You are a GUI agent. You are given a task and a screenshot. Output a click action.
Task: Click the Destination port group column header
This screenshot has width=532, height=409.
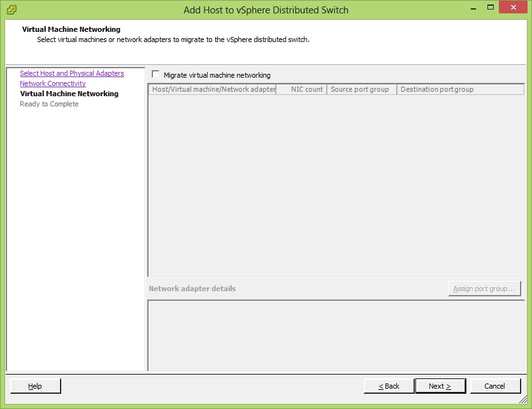[459, 89]
